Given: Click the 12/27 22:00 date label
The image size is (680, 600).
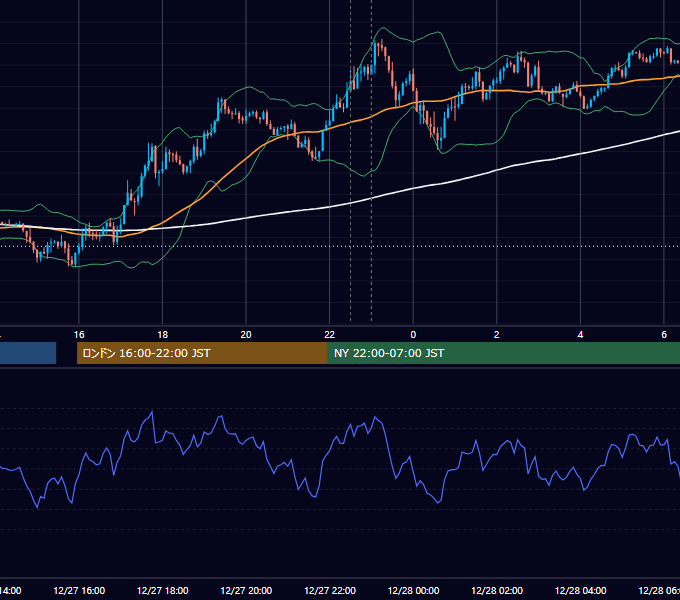Looking at the screenshot, I should coord(330,590).
